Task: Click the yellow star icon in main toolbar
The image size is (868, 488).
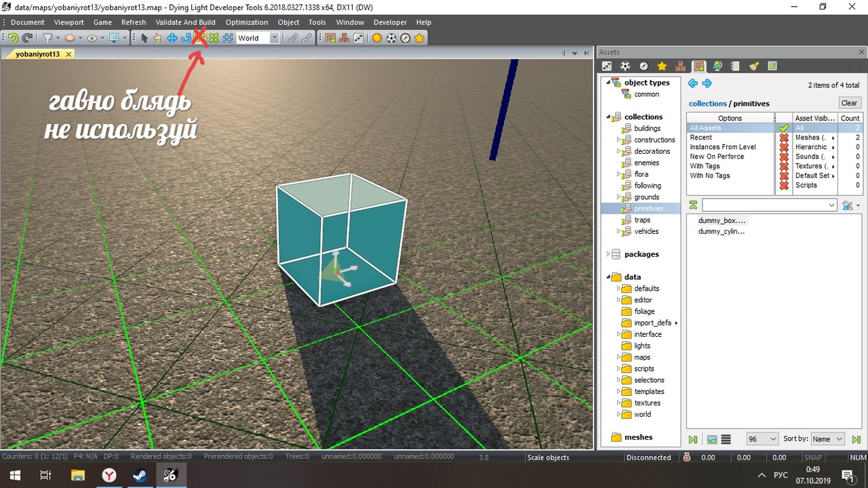Action: [420, 39]
